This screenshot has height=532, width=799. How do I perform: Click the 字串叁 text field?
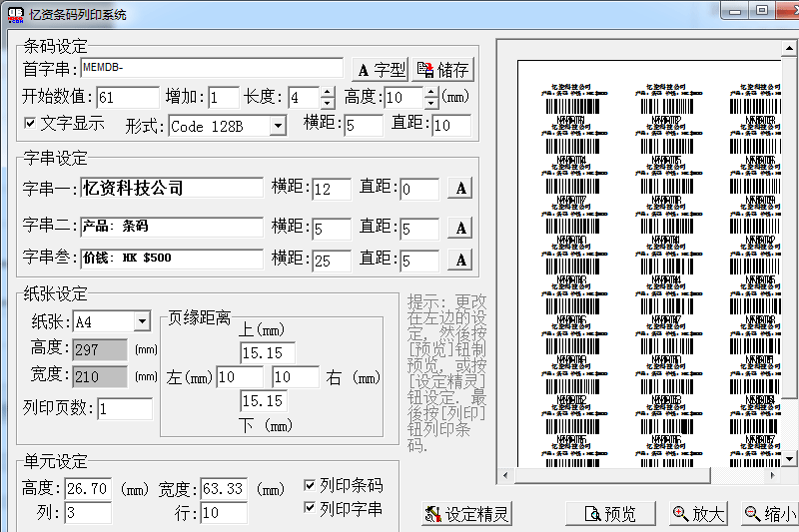tap(172, 259)
